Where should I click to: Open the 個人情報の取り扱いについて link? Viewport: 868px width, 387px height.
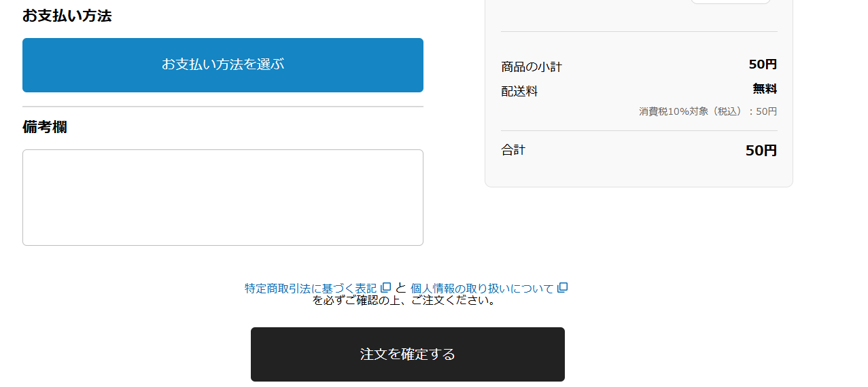coord(482,289)
